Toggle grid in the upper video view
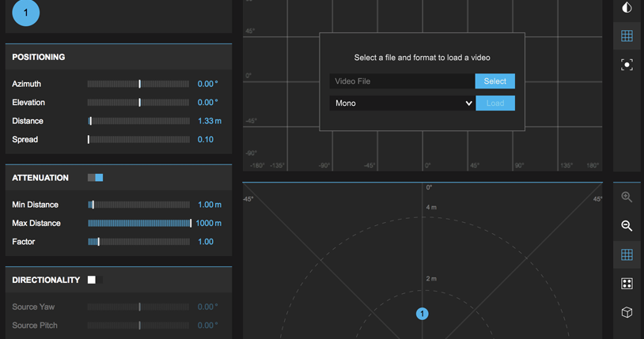The height and width of the screenshot is (339, 644). [x=627, y=36]
